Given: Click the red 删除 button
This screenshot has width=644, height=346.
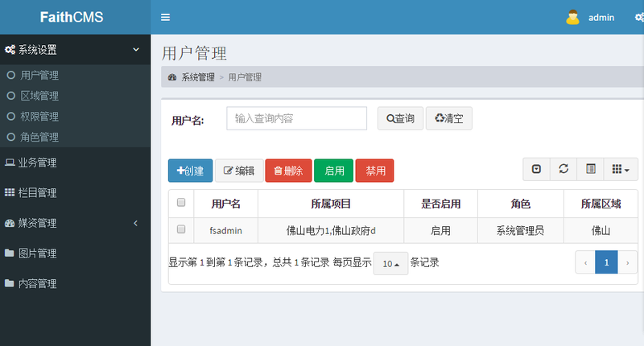Looking at the screenshot, I should point(288,171).
